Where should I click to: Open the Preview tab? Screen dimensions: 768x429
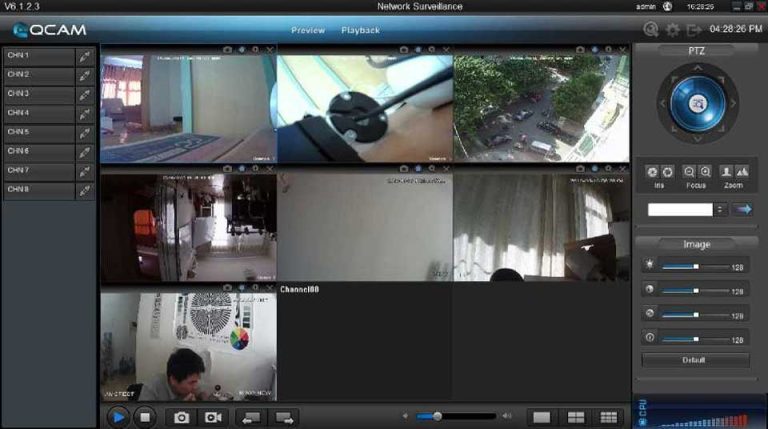308,30
